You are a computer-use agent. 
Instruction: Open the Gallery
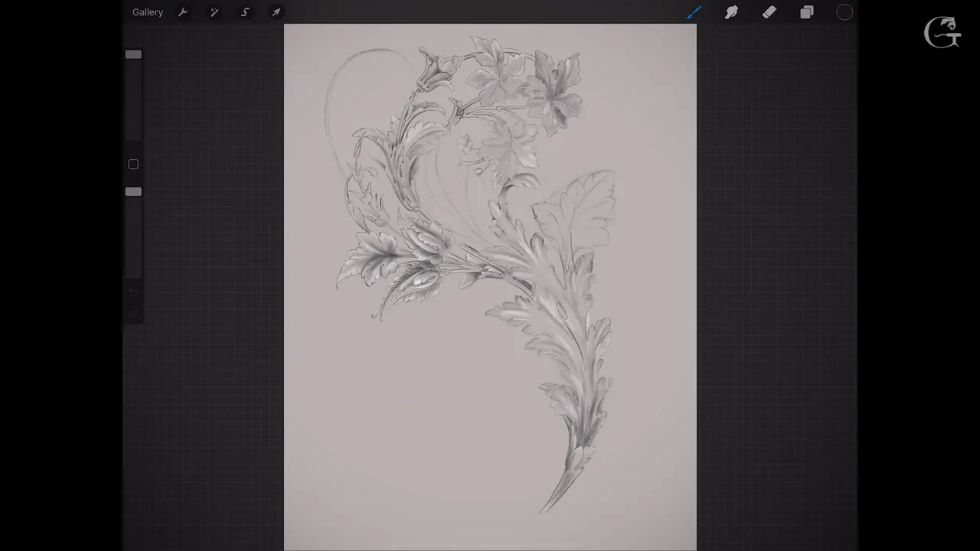tap(148, 12)
